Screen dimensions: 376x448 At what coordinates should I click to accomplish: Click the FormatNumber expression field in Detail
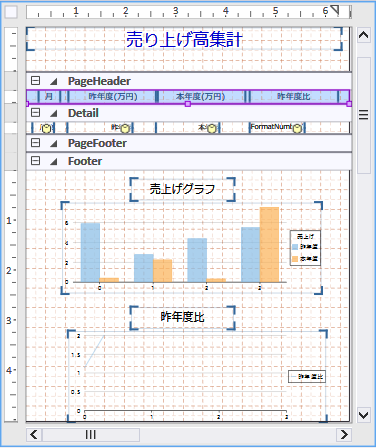click(x=277, y=128)
